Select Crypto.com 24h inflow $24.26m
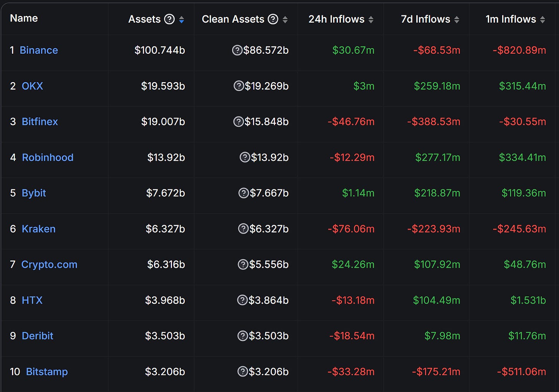Screen dimensions: 559x392 [x=353, y=264]
